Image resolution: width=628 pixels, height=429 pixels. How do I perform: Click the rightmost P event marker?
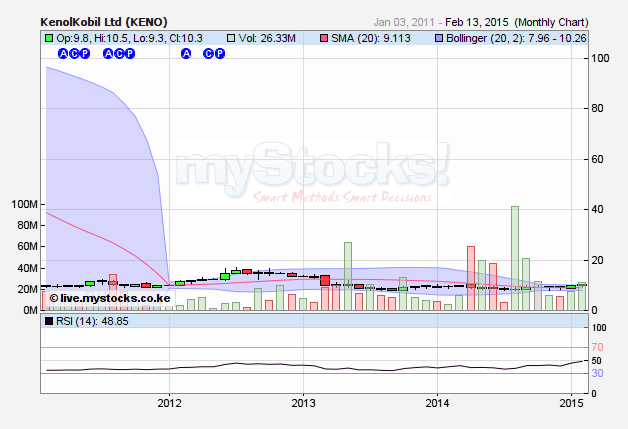[220, 54]
